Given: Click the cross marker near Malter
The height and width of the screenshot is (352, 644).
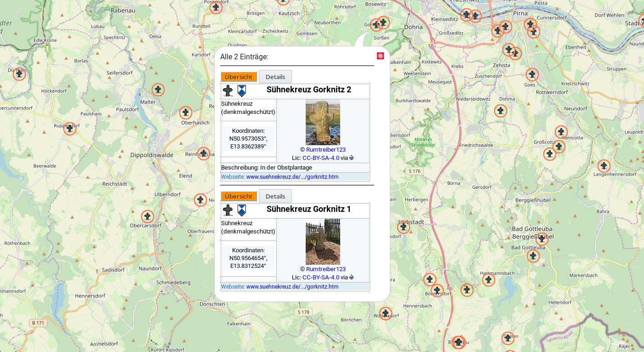Looking at the screenshot, I should coord(158,90).
